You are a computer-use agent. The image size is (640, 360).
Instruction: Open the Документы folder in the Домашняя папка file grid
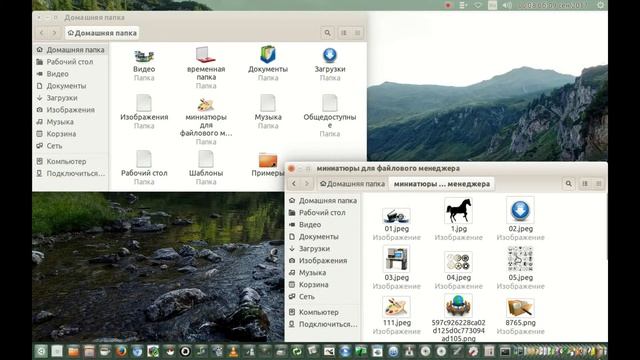268,55
